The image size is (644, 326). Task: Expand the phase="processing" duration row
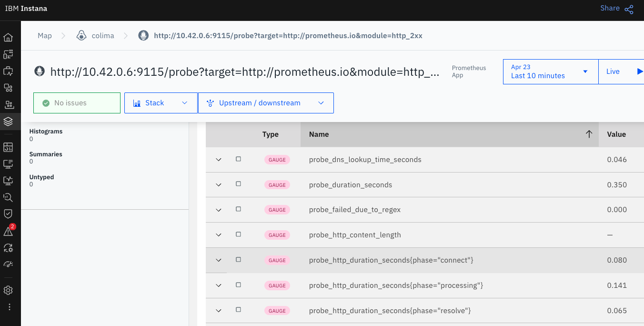tap(219, 285)
